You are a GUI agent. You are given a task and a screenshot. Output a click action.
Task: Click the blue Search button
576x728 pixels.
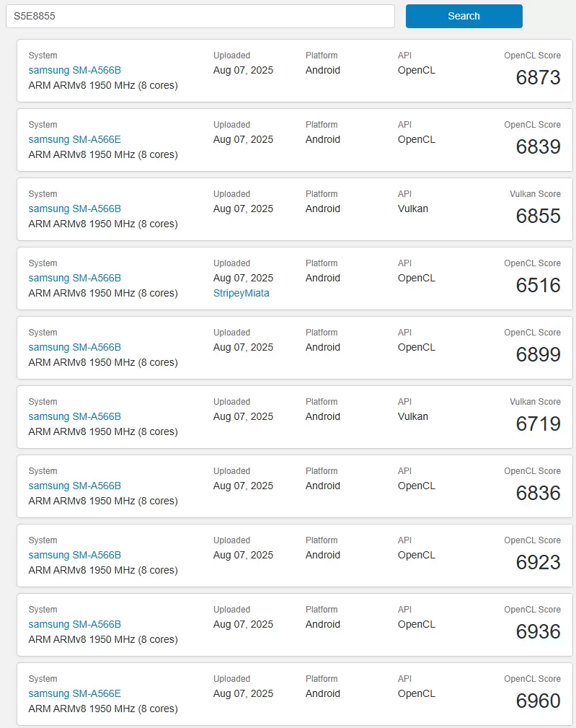[464, 16]
